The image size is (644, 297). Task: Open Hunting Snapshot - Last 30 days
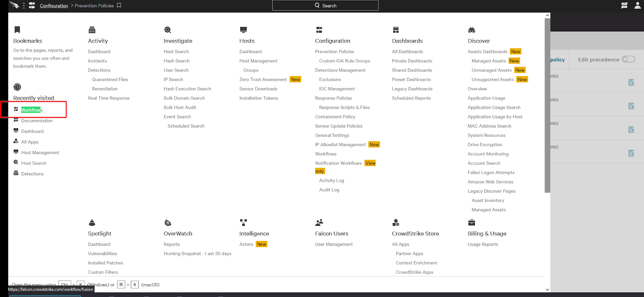tap(198, 254)
